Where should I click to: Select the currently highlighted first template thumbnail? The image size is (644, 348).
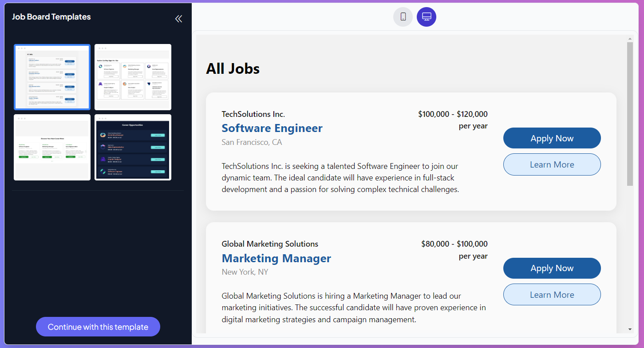[52, 76]
